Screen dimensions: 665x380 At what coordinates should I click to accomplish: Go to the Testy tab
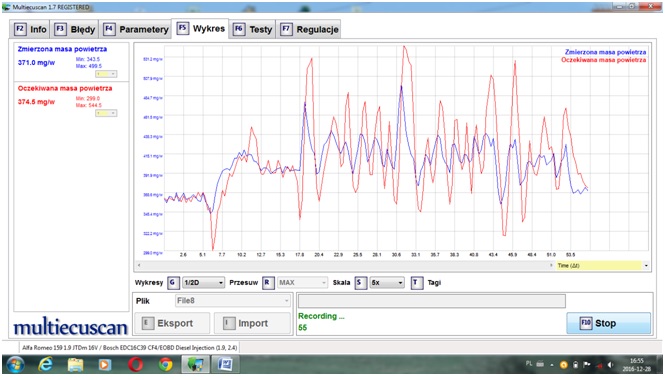point(253,29)
